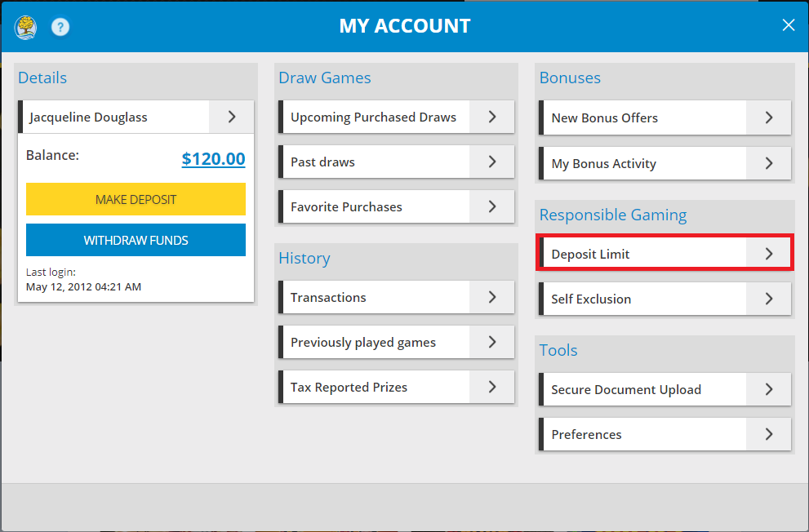Expand the account name row chevron
809x532 pixels.
(x=230, y=117)
